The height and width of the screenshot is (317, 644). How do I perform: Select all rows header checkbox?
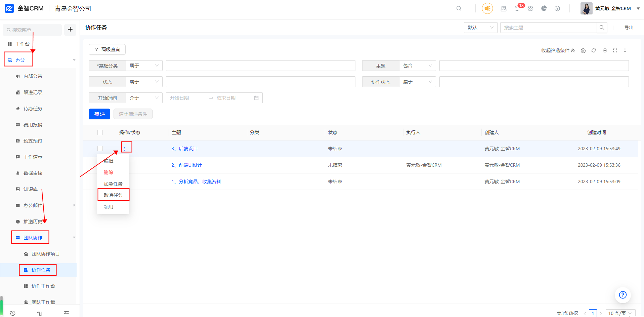pyautogui.click(x=100, y=132)
